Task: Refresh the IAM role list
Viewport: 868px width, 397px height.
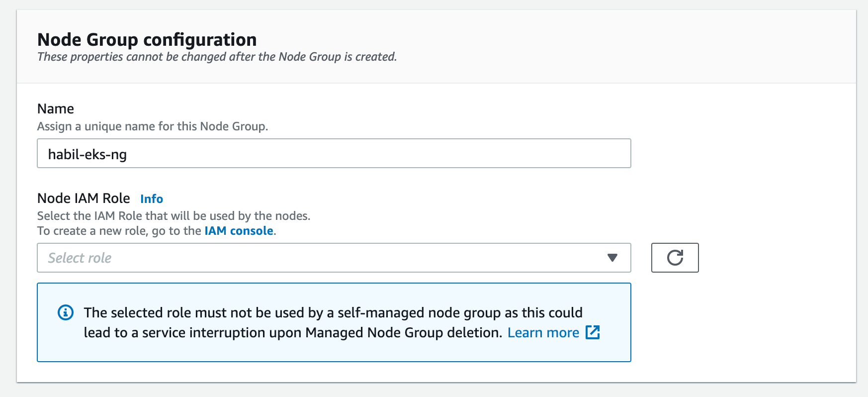Action: pyautogui.click(x=675, y=258)
